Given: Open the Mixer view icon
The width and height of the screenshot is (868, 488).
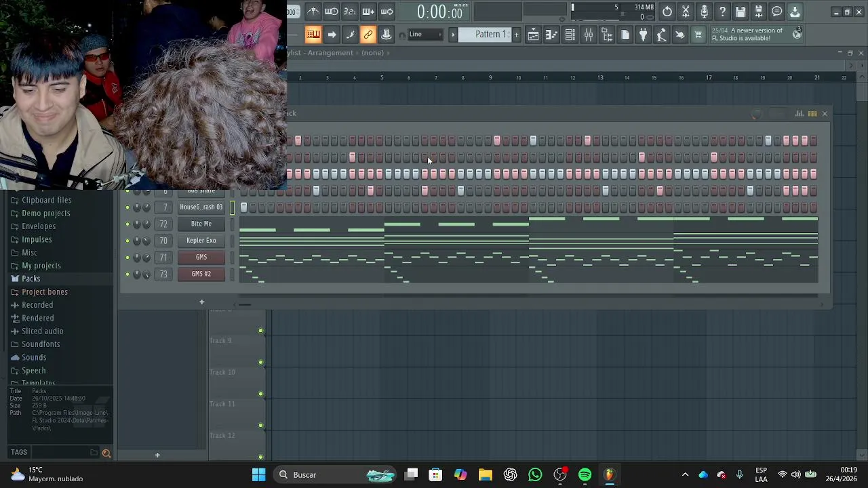Looking at the screenshot, I should coord(588,35).
